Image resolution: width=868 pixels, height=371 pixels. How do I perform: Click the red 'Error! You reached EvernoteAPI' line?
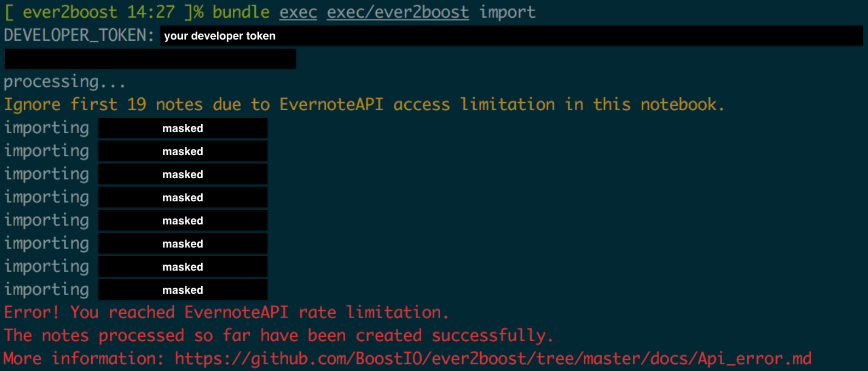click(x=226, y=313)
